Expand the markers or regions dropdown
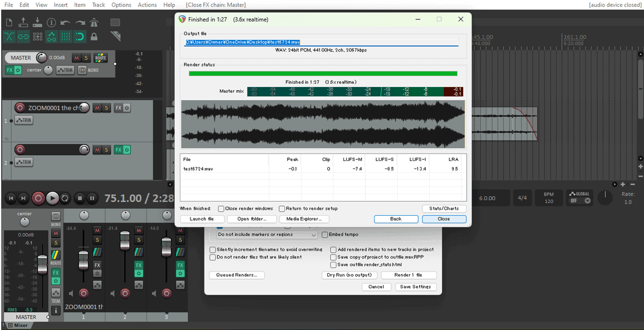 pos(267,234)
